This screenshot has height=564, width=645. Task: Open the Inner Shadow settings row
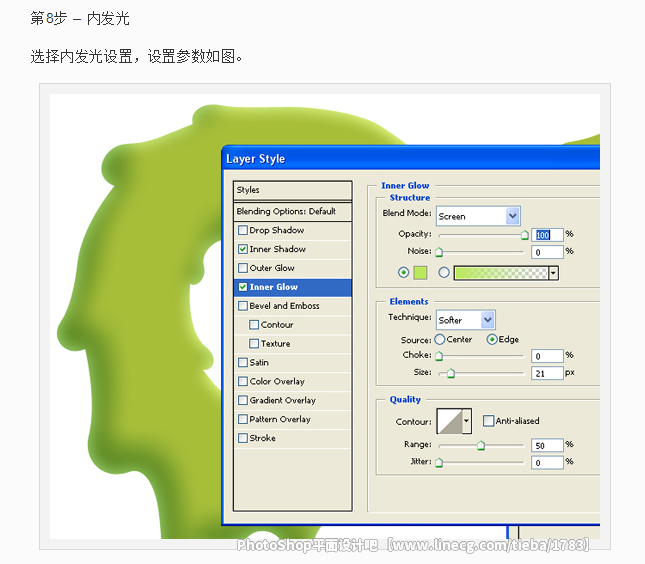coord(292,249)
